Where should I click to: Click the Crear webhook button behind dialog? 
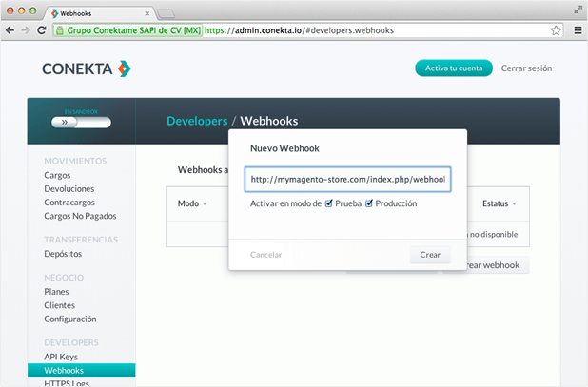[498, 265]
